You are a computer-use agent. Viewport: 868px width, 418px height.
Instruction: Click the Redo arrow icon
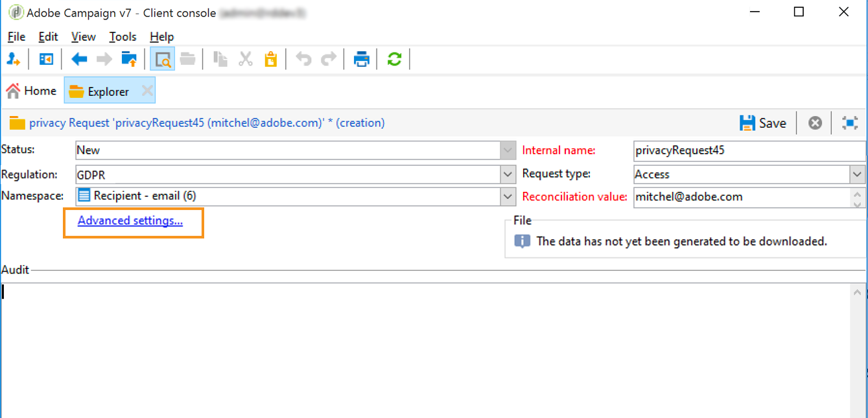(329, 60)
